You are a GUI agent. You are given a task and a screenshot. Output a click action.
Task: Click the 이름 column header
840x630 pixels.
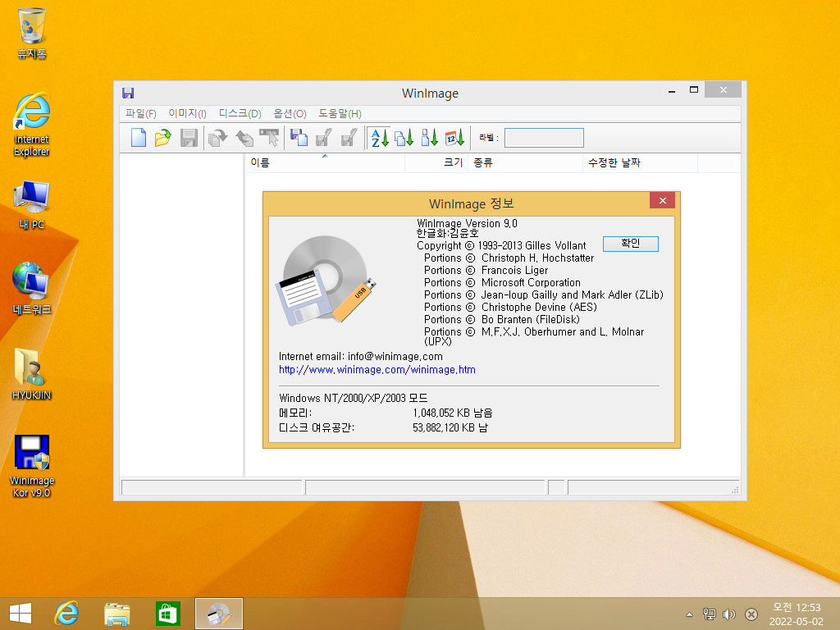click(325, 163)
